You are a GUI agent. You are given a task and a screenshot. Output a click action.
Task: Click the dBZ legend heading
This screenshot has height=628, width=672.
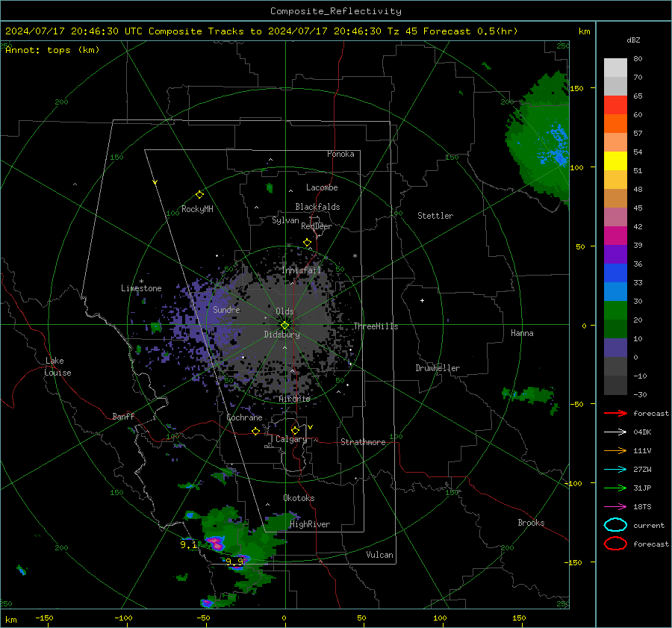tap(633, 40)
